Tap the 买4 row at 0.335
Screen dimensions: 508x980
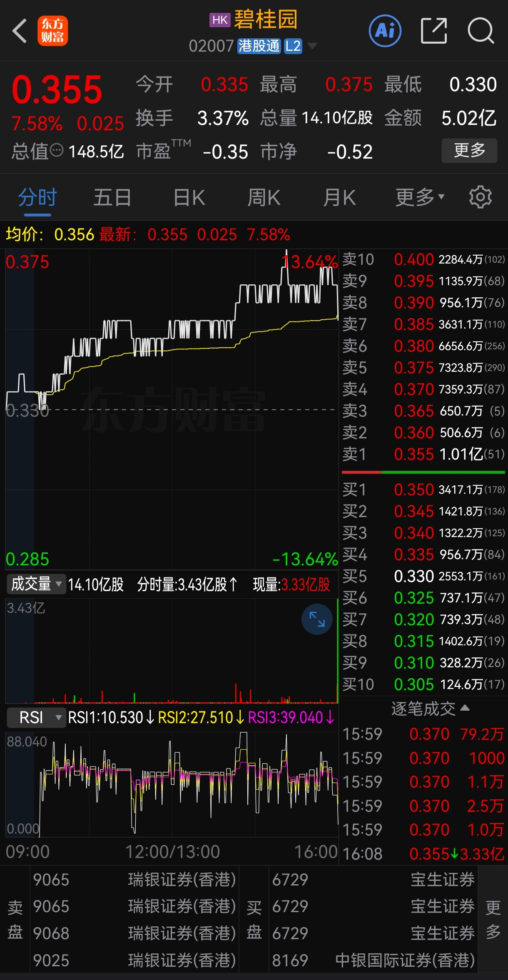point(423,555)
